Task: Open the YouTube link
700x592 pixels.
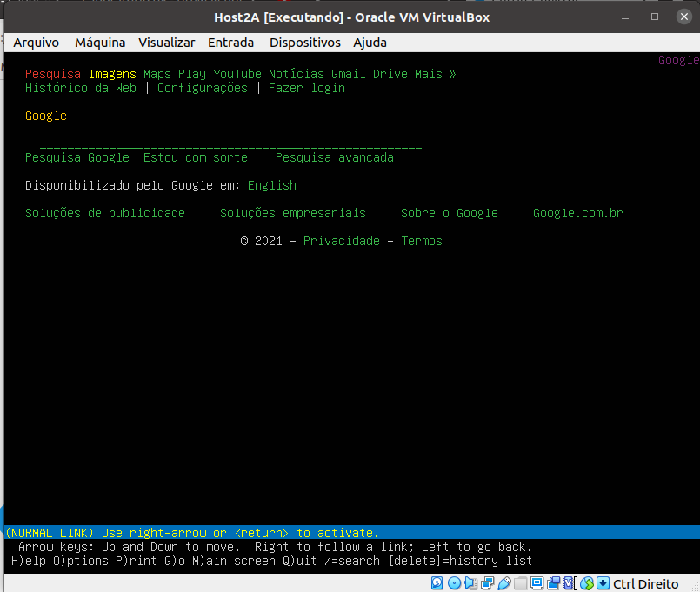Action: click(237, 74)
